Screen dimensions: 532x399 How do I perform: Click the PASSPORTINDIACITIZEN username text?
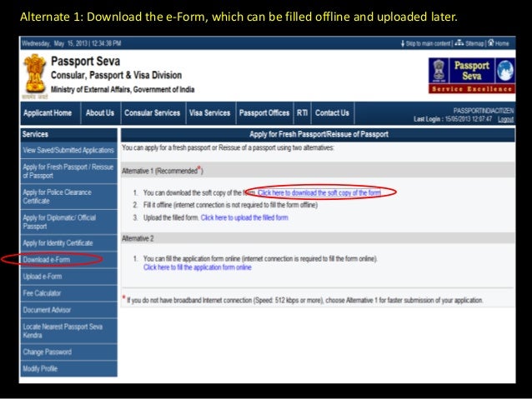[484, 111]
